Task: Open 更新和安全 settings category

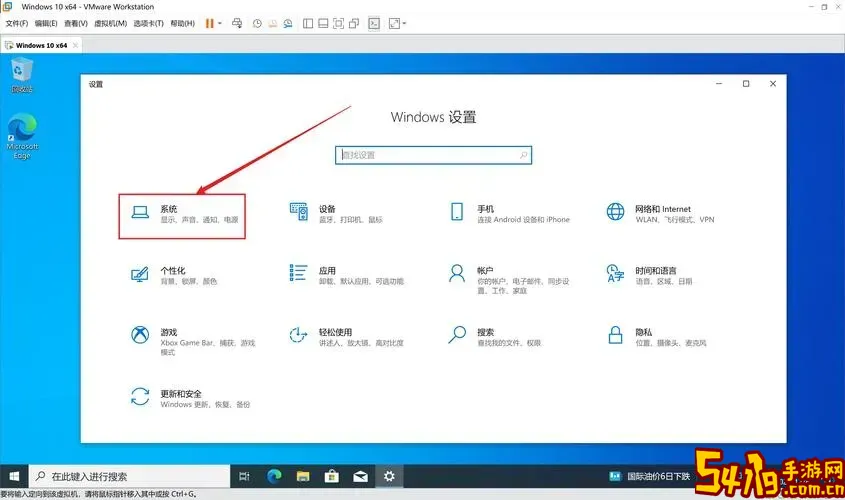Action: pos(189,398)
